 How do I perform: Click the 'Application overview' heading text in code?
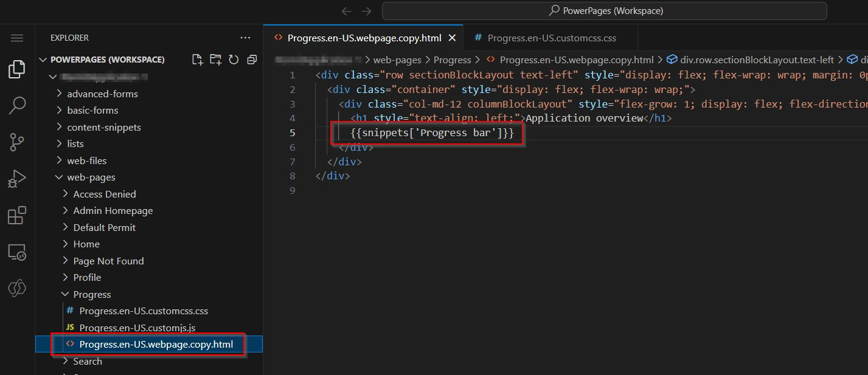tap(584, 118)
